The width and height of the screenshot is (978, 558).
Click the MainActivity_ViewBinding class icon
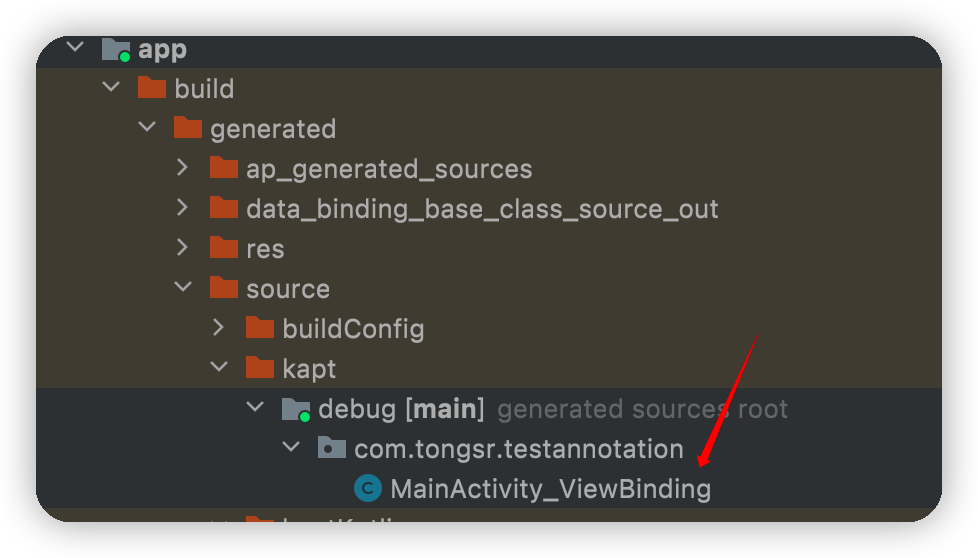(368, 489)
